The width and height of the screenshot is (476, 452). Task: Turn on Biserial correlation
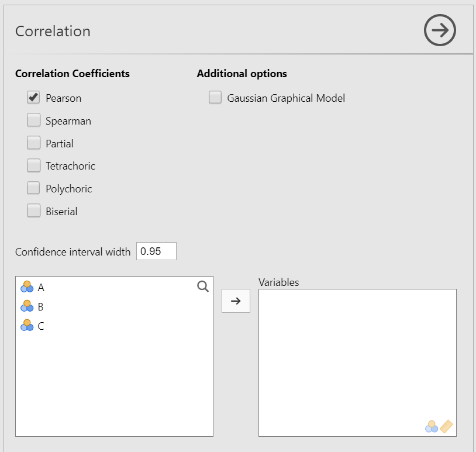tap(33, 211)
